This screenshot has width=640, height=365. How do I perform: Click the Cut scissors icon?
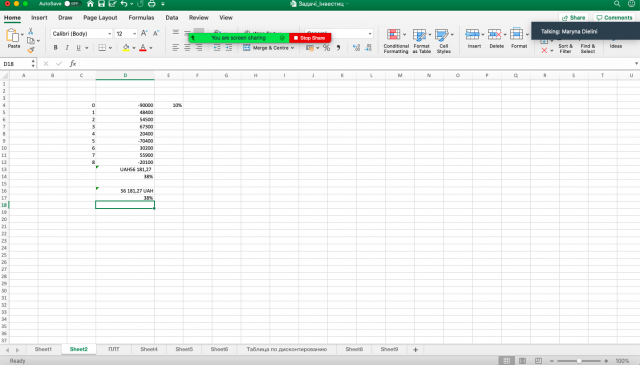[x=31, y=31]
